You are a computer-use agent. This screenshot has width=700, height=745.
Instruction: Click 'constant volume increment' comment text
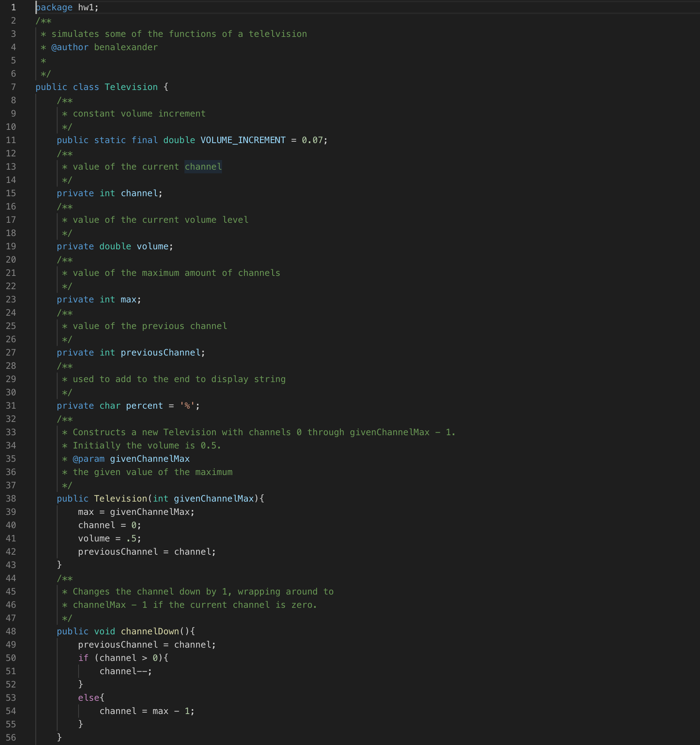click(139, 114)
